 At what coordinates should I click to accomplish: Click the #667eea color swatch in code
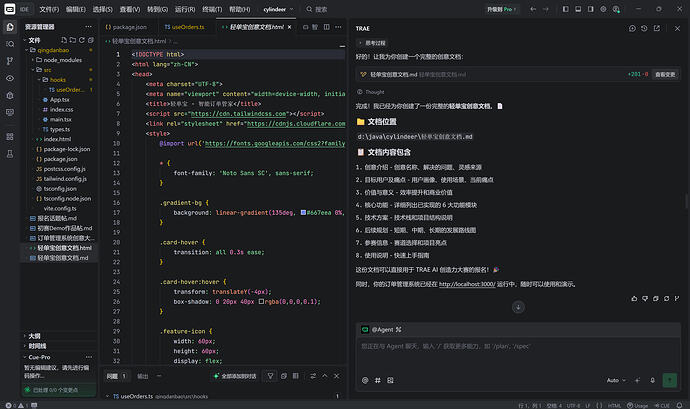coord(303,213)
